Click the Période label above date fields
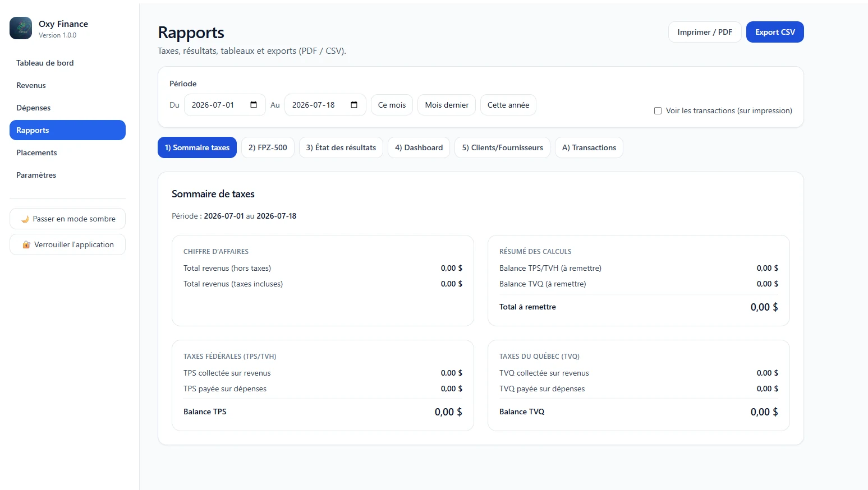Screen dimensions: 868x490 tap(183, 84)
